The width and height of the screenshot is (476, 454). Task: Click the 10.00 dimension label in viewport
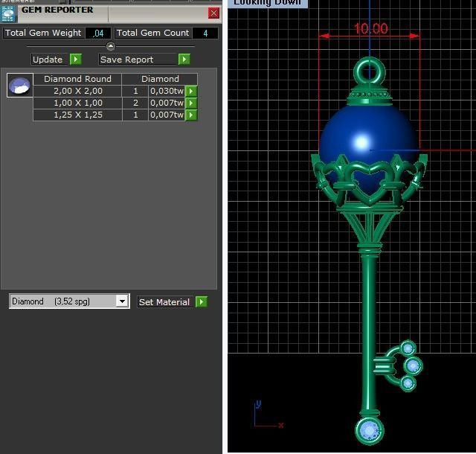click(x=370, y=29)
